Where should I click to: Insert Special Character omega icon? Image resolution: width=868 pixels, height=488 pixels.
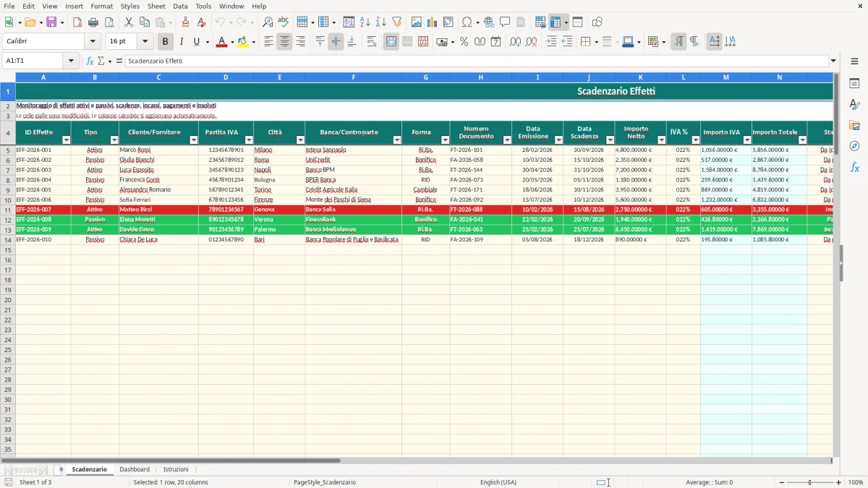[x=467, y=22]
